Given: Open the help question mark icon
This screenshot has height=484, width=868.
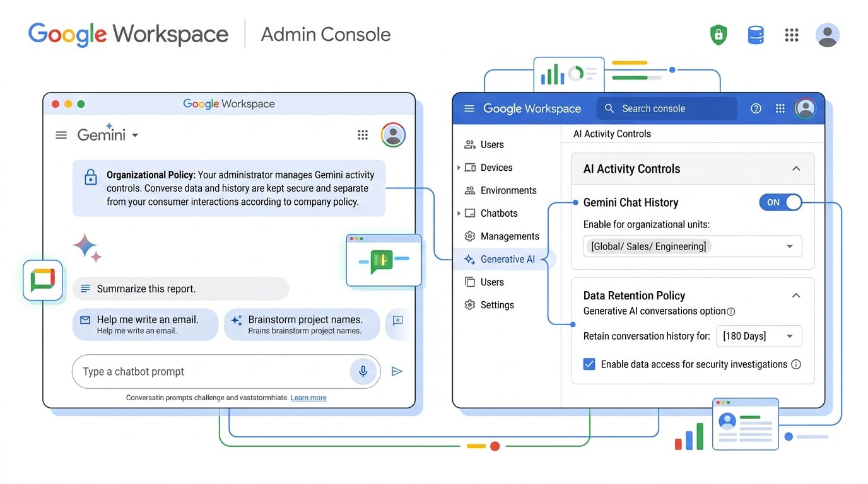Looking at the screenshot, I should (756, 108).
